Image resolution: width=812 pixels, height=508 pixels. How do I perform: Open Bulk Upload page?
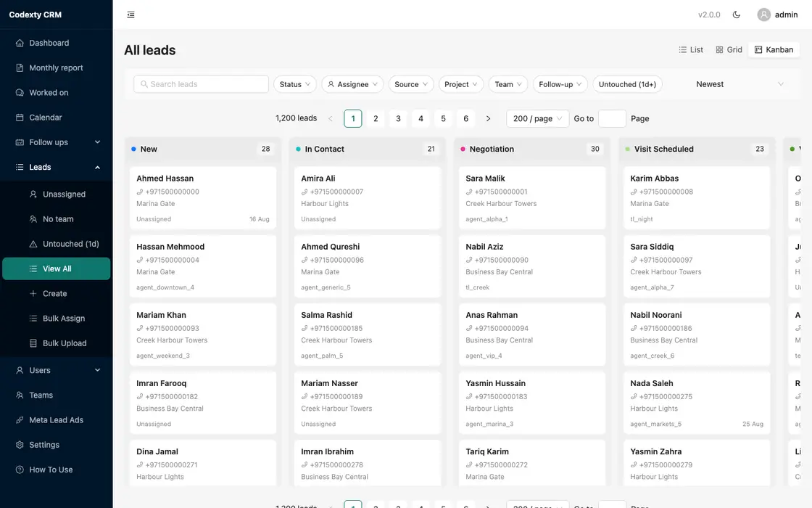[x=56, y=344]
